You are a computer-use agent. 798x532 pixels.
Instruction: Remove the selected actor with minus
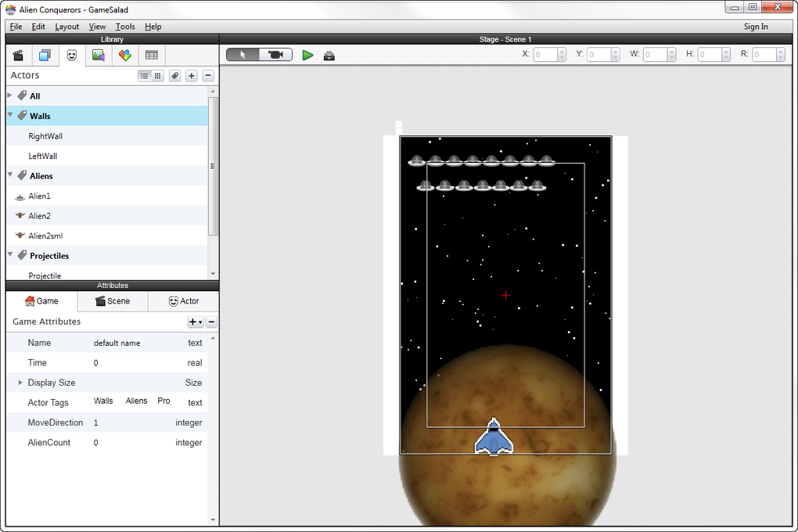coord(207,76)
